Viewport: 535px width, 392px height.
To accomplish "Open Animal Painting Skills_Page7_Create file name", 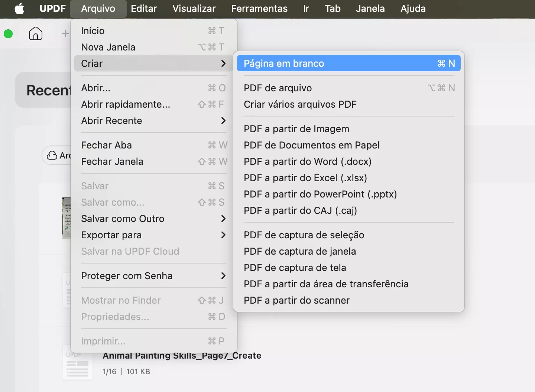I will point(182,356).
